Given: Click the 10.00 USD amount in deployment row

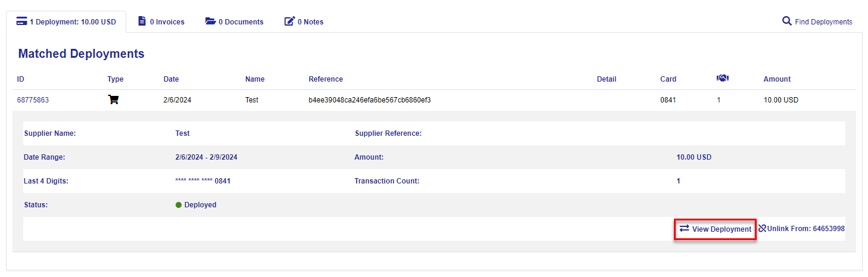Looking at the screenshot, I should (780, 100).
